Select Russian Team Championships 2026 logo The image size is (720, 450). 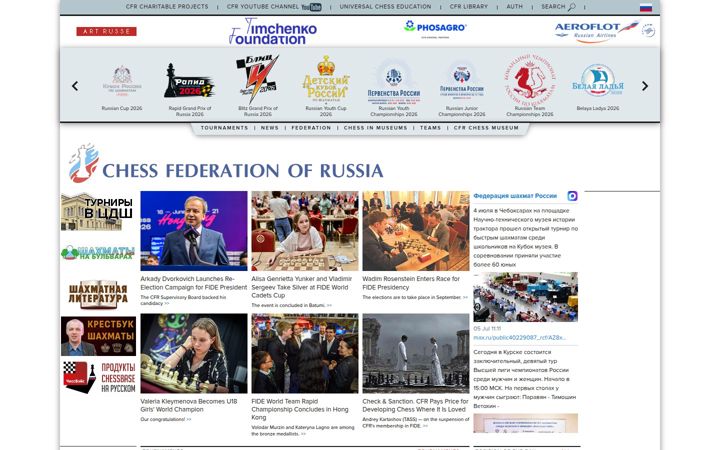click(x=529, y=78)
